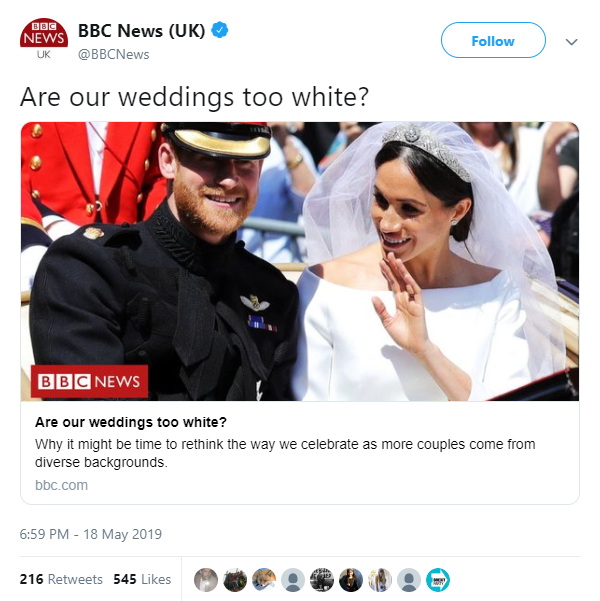Click the BBC News UK profile avatar
Image resolution: width=600 pixels, height=601 pixels.
[44, 38]
